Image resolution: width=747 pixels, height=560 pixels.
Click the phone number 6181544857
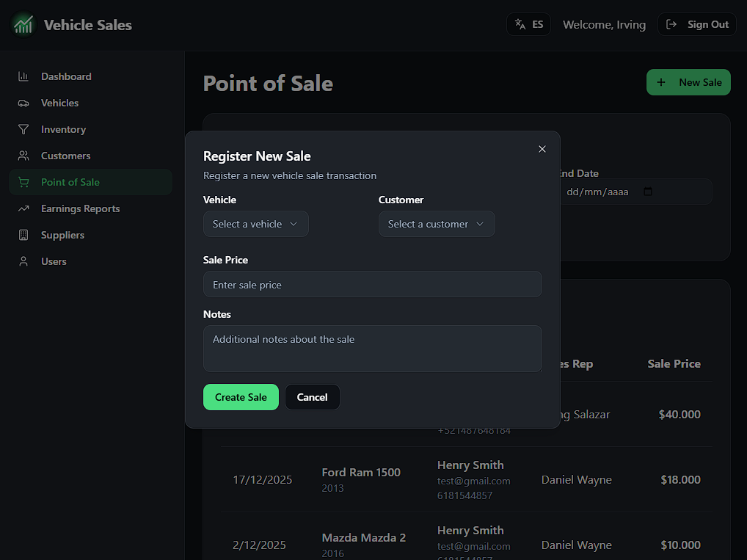point(465,495)
